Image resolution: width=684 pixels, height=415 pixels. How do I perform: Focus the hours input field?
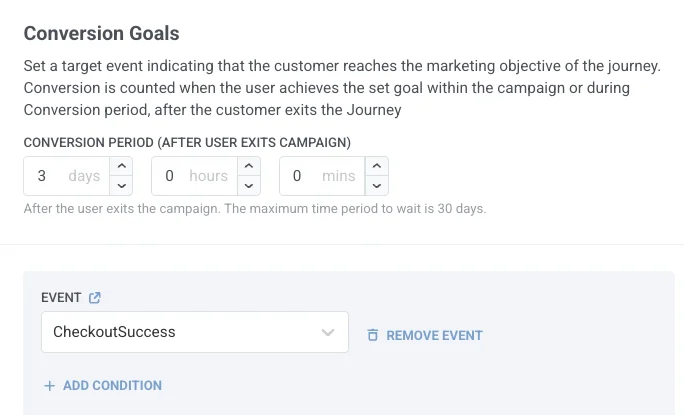click(192, 176)
